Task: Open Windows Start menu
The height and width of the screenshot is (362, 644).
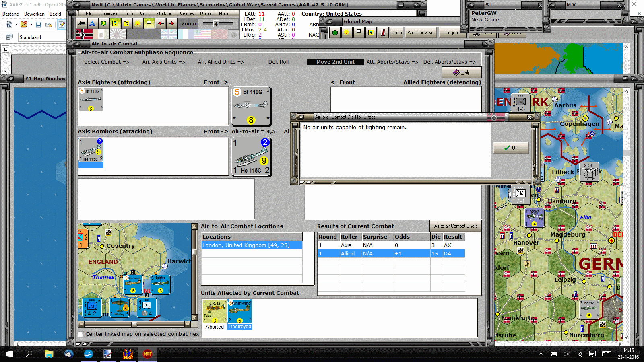Action: (10, 354)
